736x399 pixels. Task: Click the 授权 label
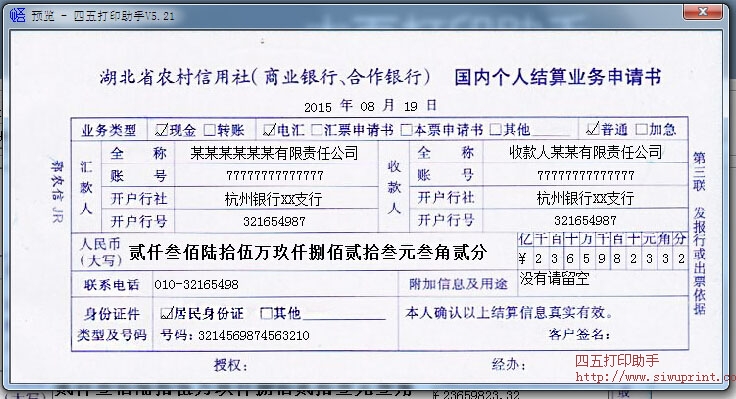pos(230,365)
